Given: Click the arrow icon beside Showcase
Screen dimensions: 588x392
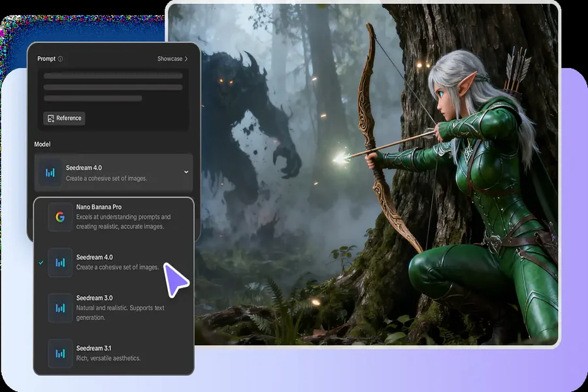Looking at the screenshot, I should pyautogui.click(x=186, y=59).
